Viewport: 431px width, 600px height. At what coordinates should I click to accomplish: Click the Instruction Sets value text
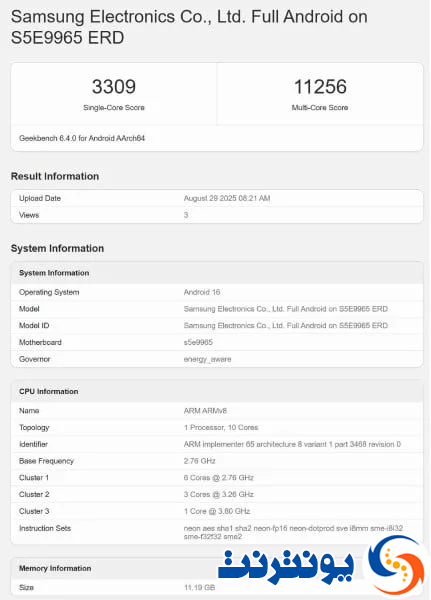point(293,532)
